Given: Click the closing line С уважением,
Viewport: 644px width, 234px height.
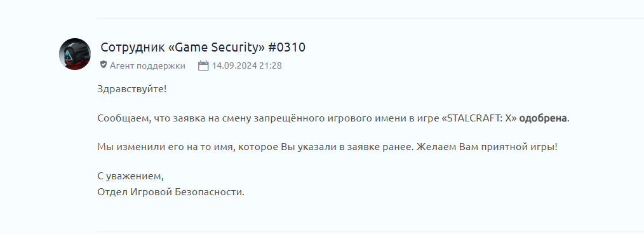Looking at the screenshot, I should pos(131,176).
